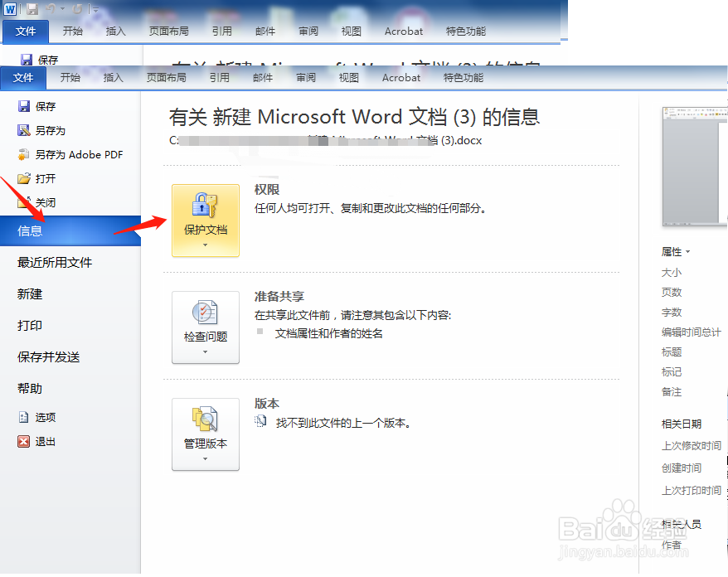Click the lock and key 保护文档 icon
728x577 pixels.
(x=205, y=206)
